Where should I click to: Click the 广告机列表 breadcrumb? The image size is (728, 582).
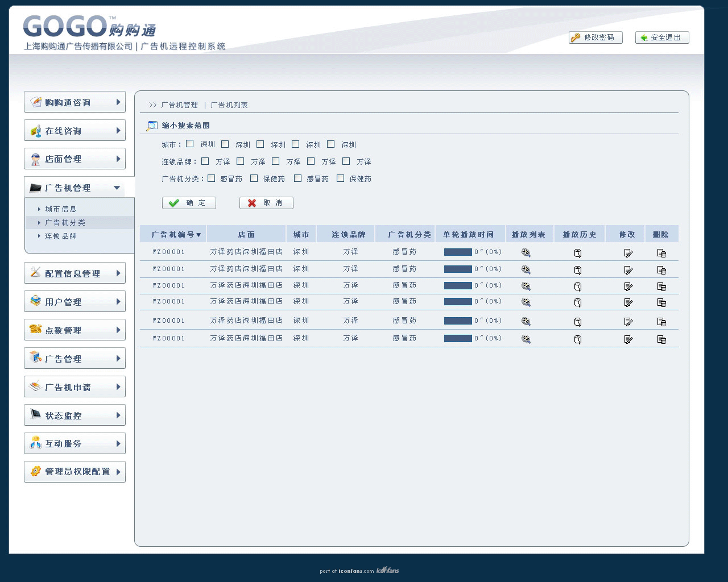pos(229,105)
